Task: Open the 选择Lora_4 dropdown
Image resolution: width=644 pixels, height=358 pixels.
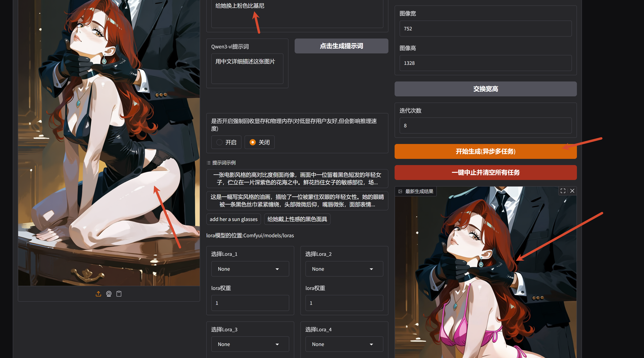Action: point(344,344)
